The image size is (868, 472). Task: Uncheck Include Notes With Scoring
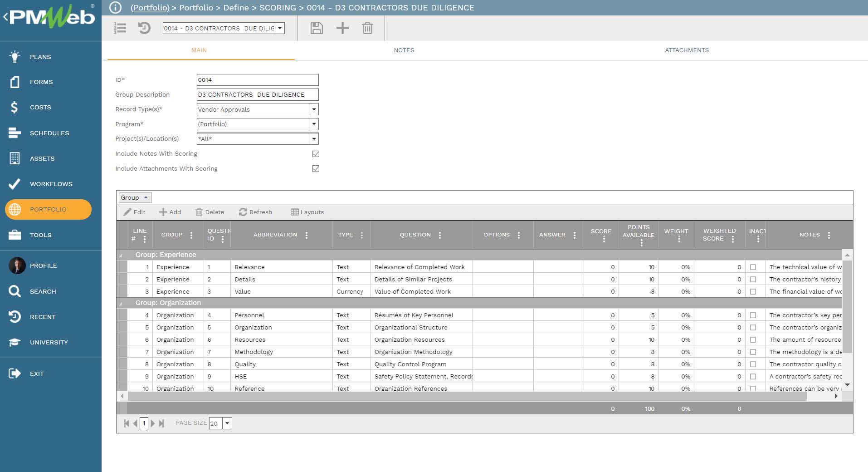click(x=316, y=154)
